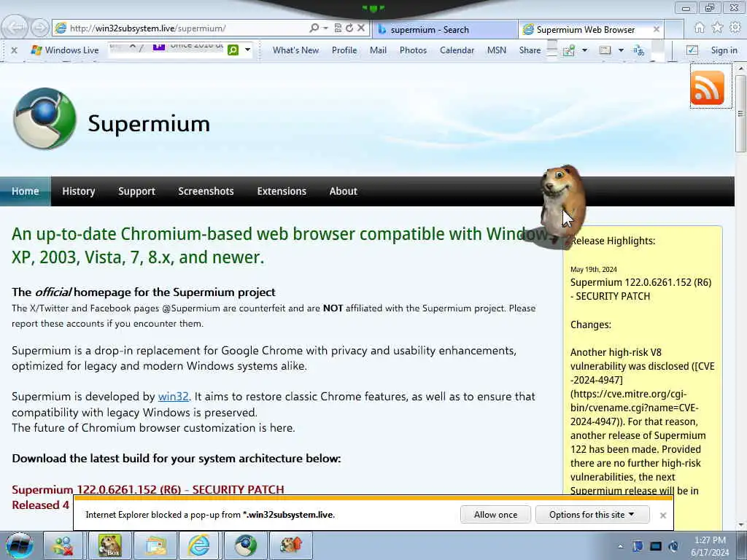Open the Screenshots navigation item
The width and height of the screenshot is (747, 560).
coord(206,191)
